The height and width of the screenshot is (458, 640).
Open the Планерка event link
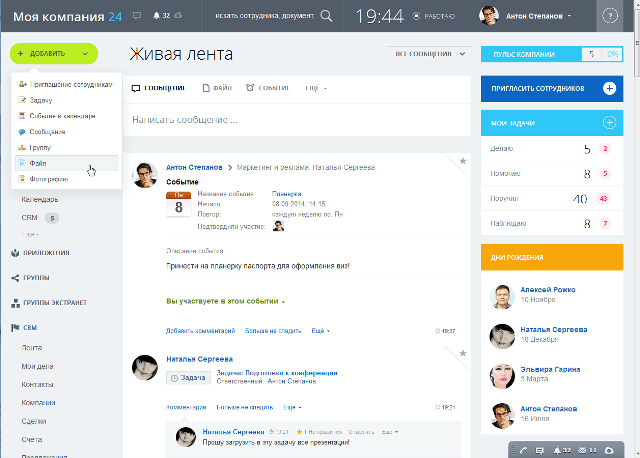pos(287,193)
